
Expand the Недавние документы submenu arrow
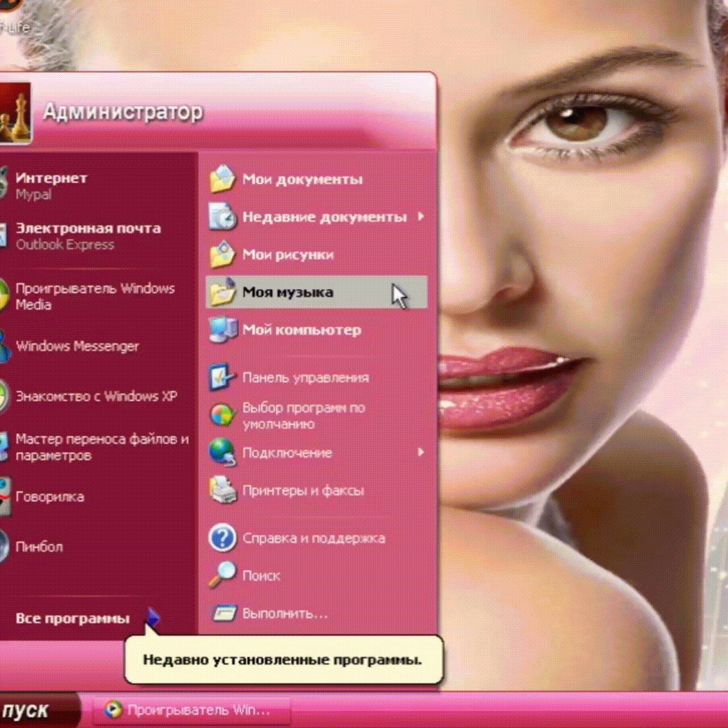pyautogui.click(x=421, y=217)
